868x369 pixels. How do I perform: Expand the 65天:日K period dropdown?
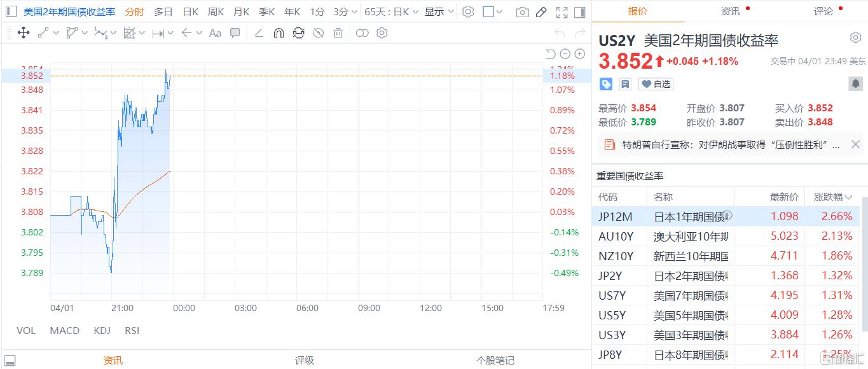(x=392, y=12)
